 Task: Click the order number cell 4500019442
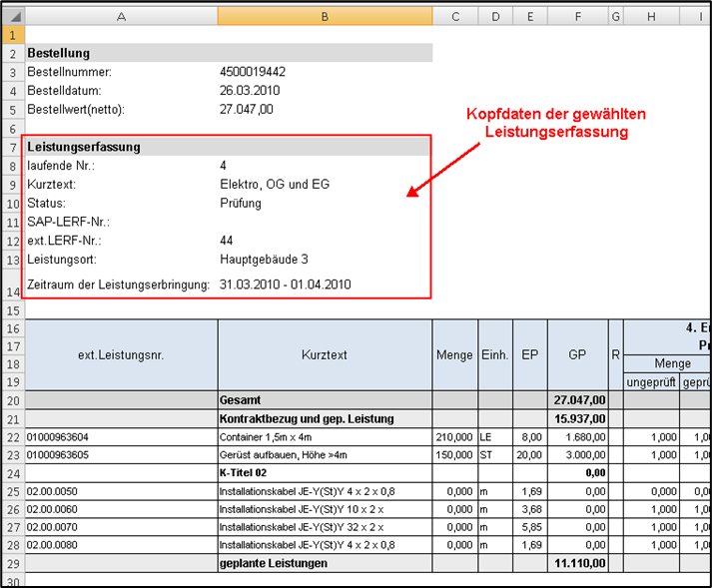pos(253,72)
